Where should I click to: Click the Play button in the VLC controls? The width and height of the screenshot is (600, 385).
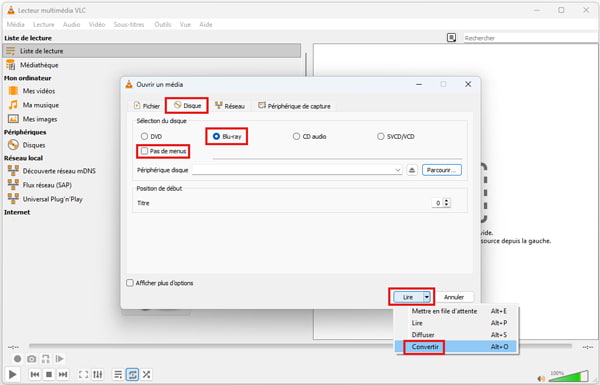12,374
